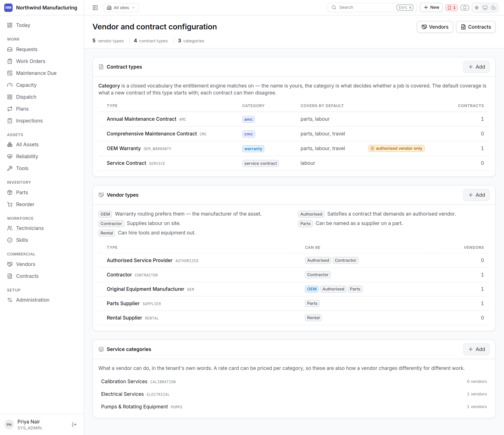Collapse the sidebar with the panel icon
This screenshot has height=435, width=504.
click(95, 8)
